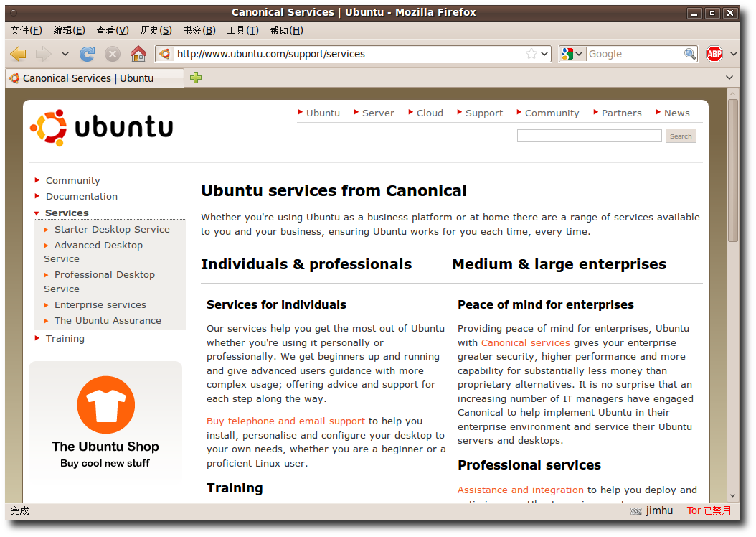Open the Ubuntu top navigation link

(x=323, y=113)
